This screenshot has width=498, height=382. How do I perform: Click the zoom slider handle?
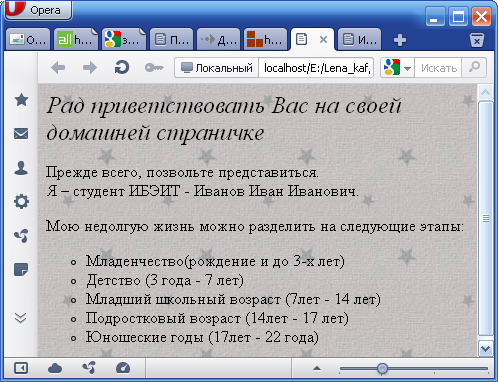coord(382,368)
